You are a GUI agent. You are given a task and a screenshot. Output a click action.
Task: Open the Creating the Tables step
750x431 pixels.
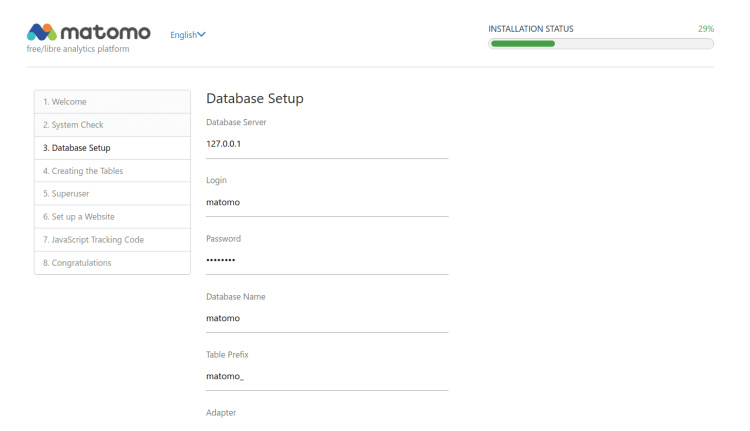coord(112,171)
